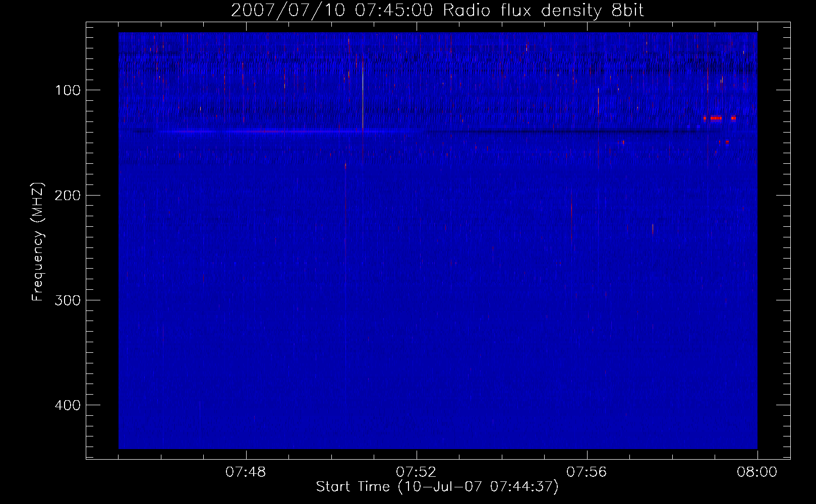
Task: Click the 07:48 time tick label
Action: coord(246,472)
